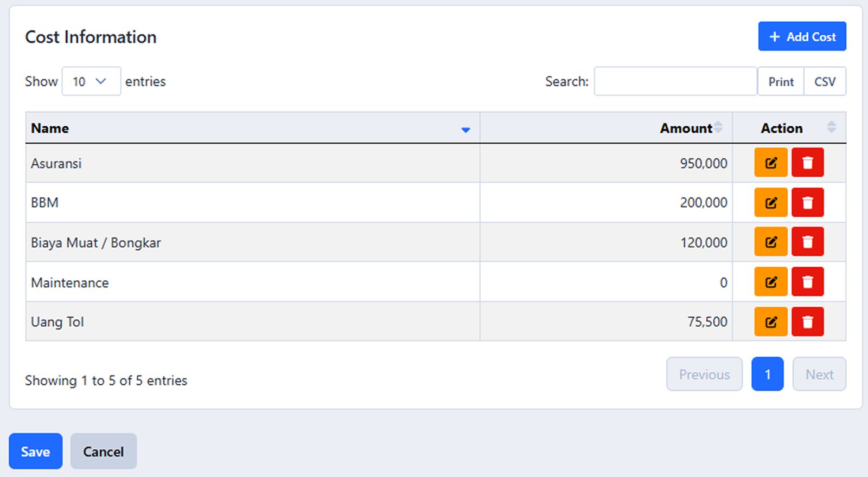Screen dimensions: 868x477
Task: Edit the Biaya Muat / Bongkar entry
Action: coord(770,242)
